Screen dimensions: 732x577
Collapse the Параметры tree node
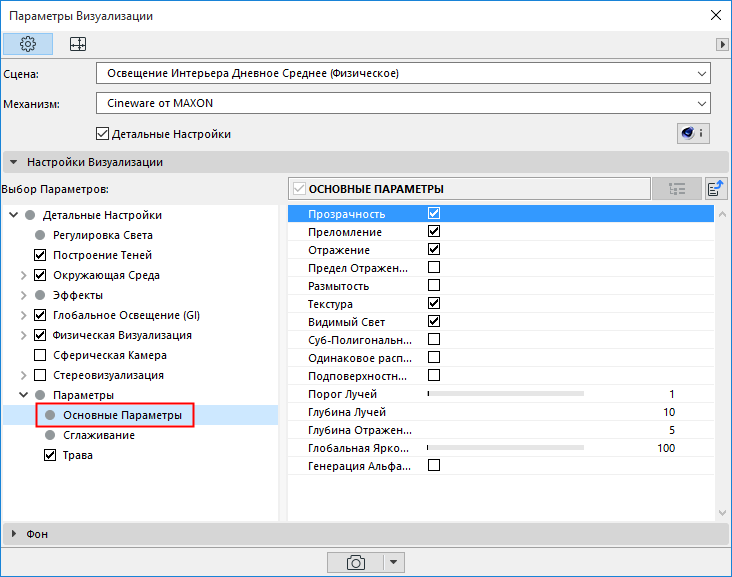coord(23,395)
